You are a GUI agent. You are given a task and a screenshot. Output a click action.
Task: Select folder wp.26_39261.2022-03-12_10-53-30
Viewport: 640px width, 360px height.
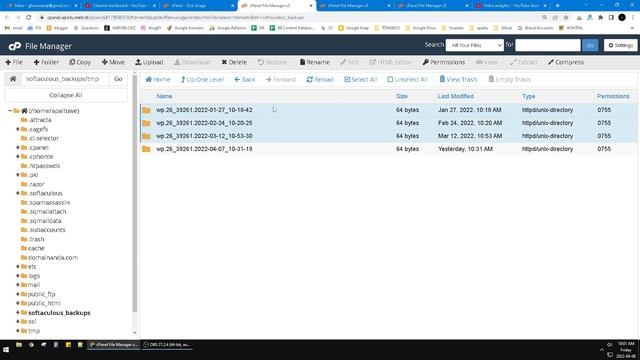(389, 136)
